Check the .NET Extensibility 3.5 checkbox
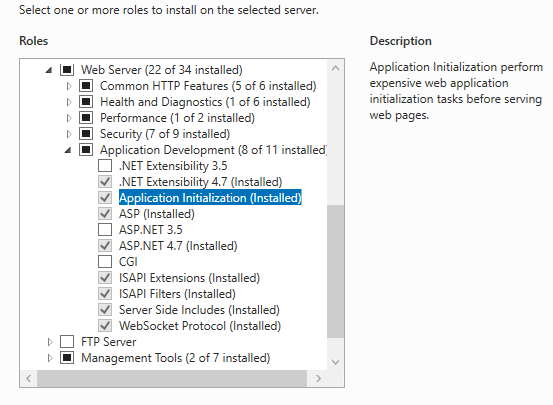 click(105, 165)
